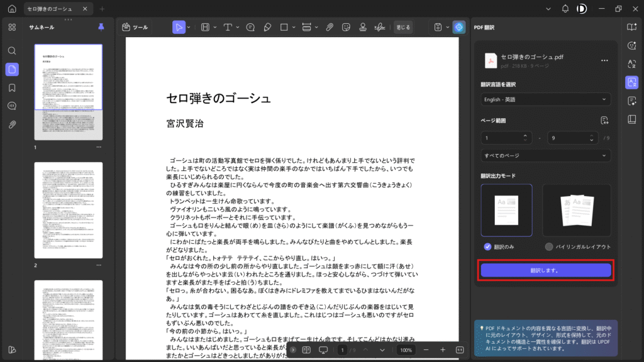Open the notifications bell

565,9
